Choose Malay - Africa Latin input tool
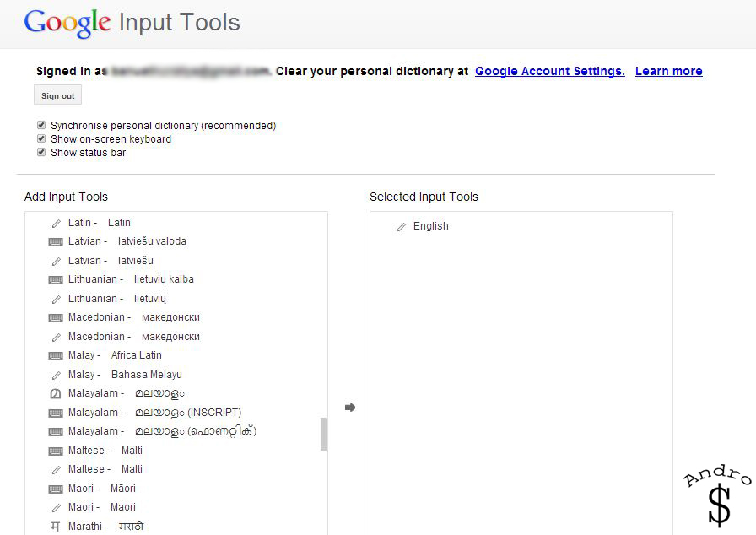This screenshot has width=756, height=535. tap(115, 355)
